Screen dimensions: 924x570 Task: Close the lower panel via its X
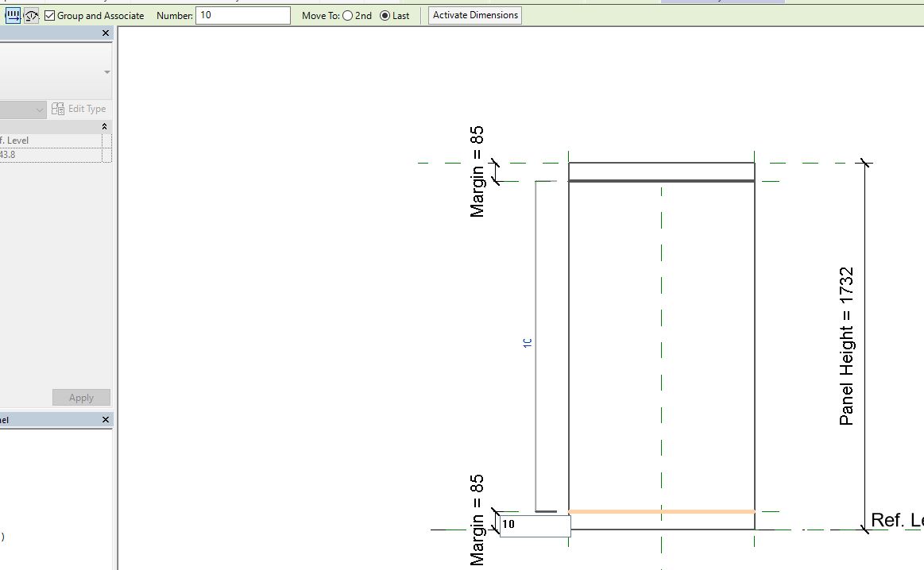[104, 420]
